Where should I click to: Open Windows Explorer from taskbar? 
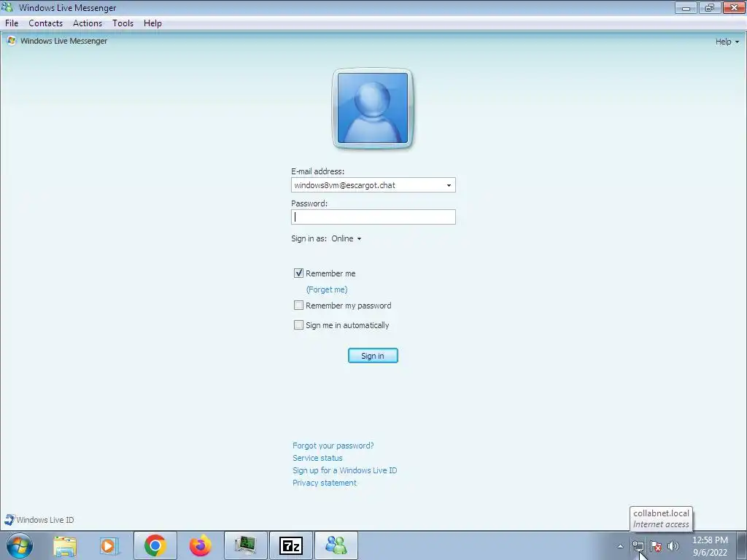point(65,545)
